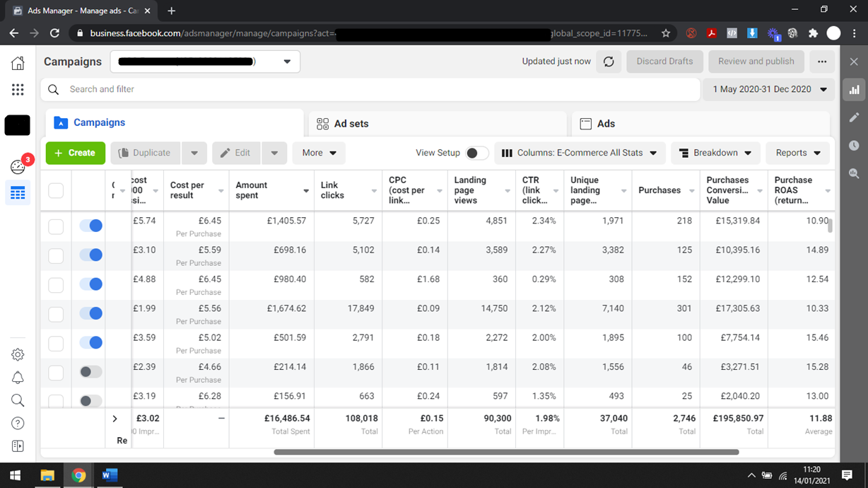The width and height of the screenshot is (868, 488).
Task: Open the Windows Start menu
Action: tap(16, 475)
